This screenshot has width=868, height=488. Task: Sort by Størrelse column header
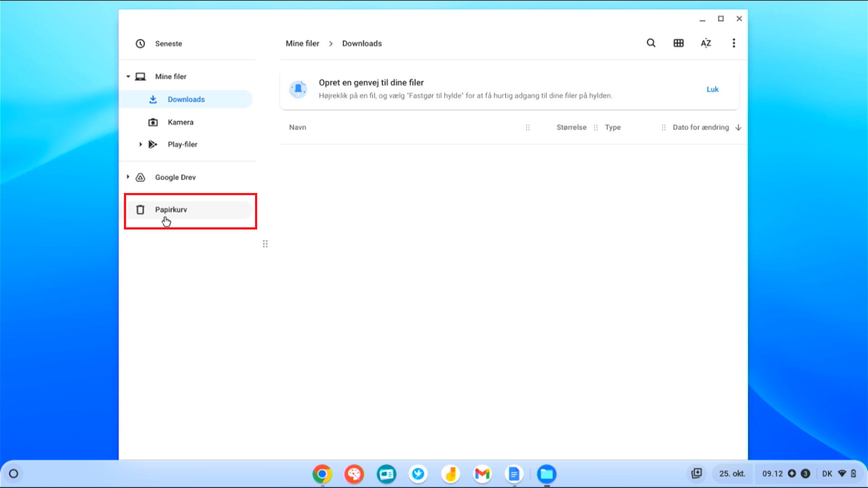[571, 127]
